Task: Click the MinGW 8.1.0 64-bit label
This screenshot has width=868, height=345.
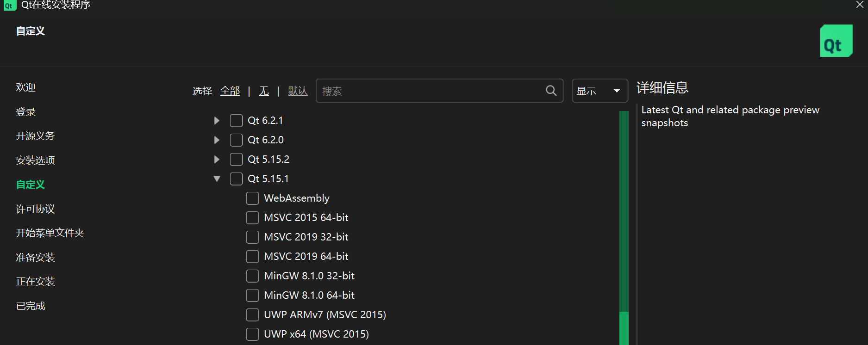Action: [309, 296]
